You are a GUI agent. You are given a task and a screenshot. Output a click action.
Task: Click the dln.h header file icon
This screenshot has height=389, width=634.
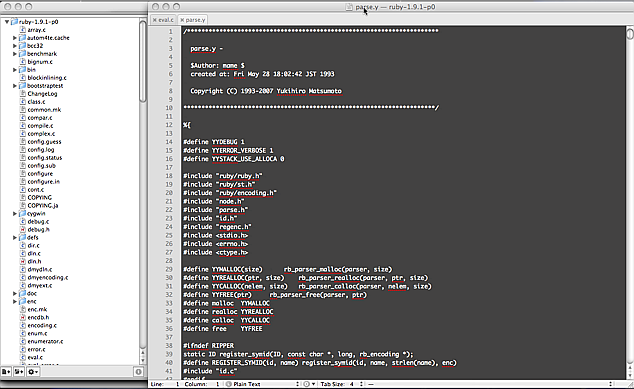[23, 261]
